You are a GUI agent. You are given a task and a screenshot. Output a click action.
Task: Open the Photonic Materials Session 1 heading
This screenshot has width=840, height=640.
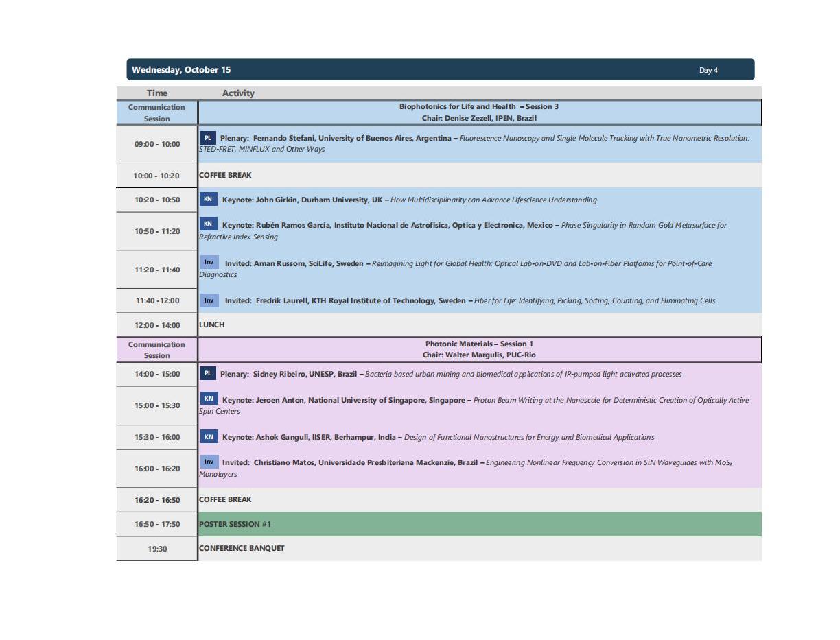coord(479,344)
